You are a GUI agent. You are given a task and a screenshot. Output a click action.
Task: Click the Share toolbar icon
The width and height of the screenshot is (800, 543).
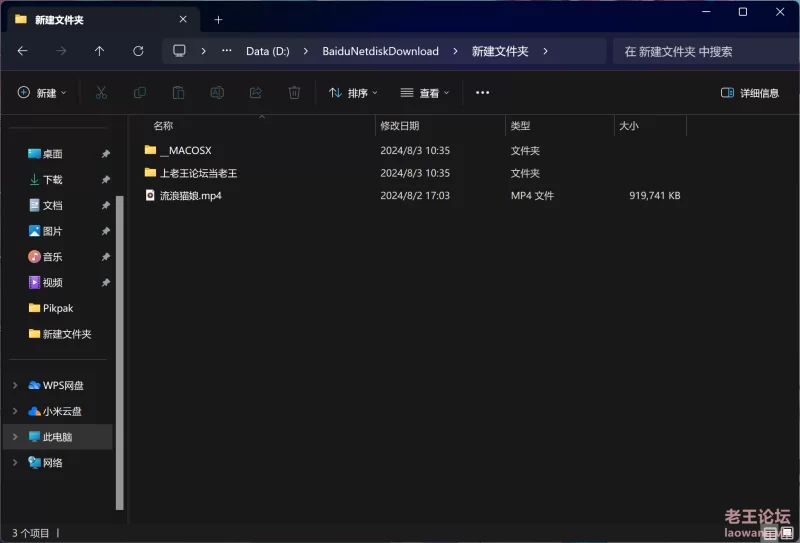point(256,93)
